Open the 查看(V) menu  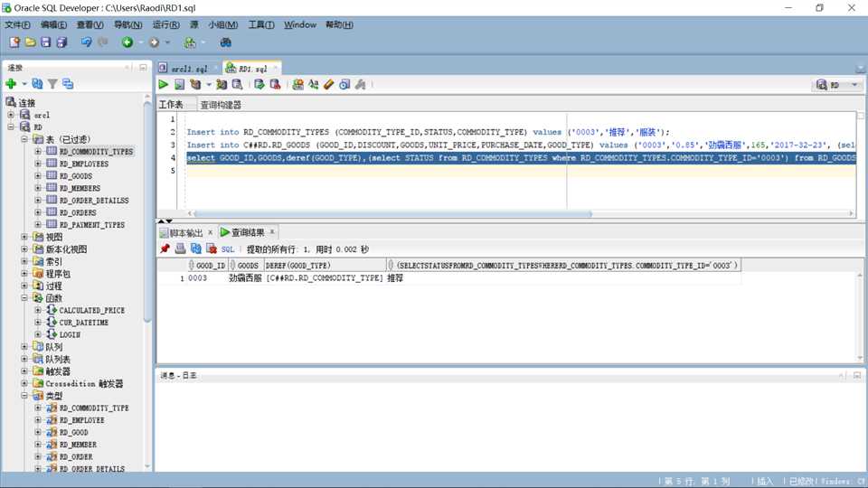[x=90, y=25]
